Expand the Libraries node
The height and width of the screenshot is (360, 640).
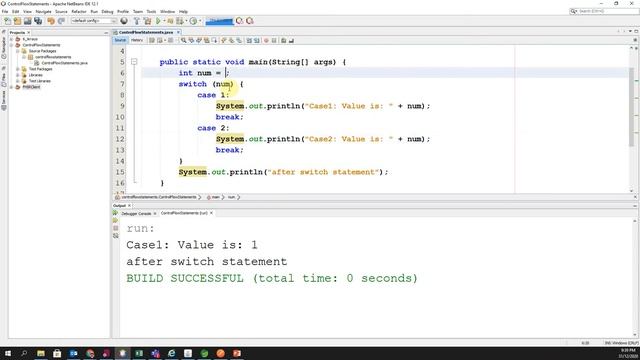[x=18, y=75]
